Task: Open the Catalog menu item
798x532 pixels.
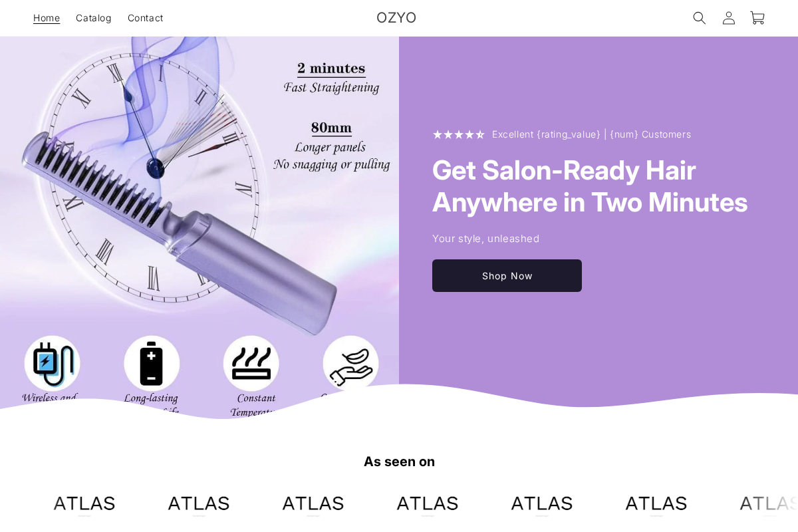Action: (94, 18)
